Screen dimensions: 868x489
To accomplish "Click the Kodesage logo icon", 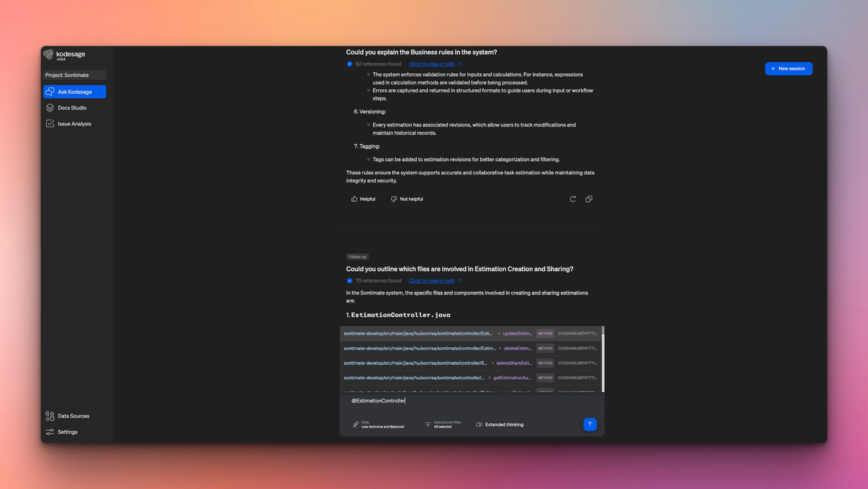I will tap(48, 55).
